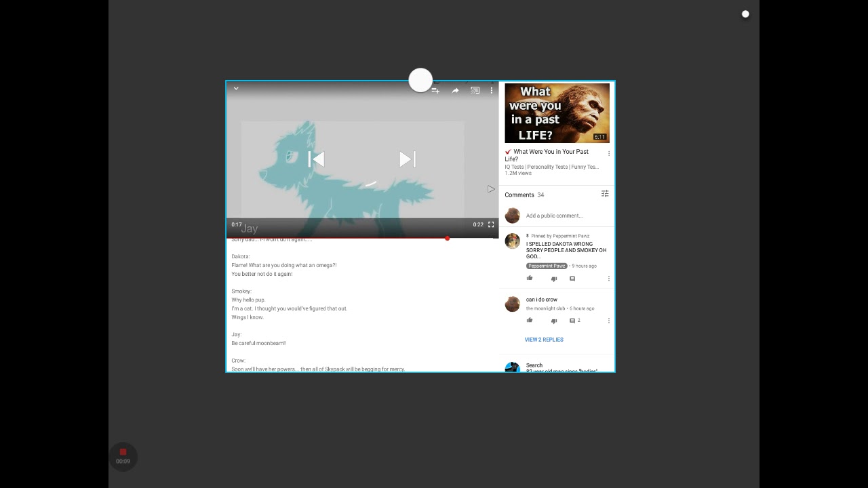Dislike the pinned Peppermint Pawz comment

coord(554,279)
